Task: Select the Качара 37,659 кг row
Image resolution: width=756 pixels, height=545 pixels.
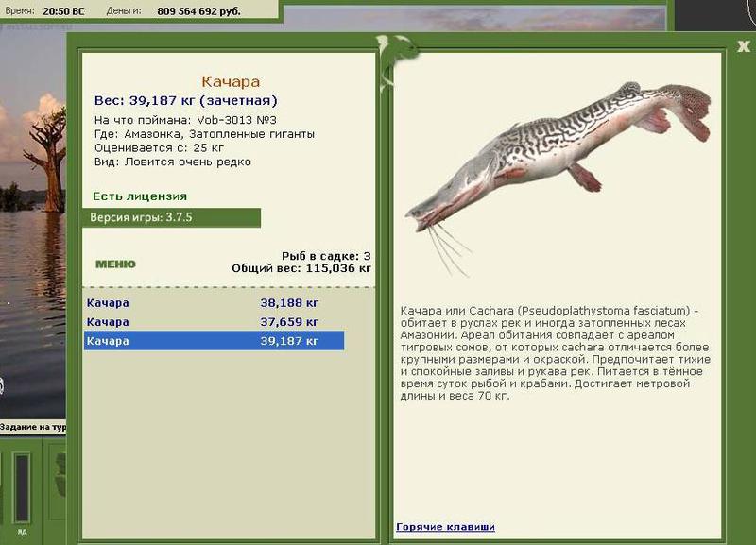Action: pos(215,322)
